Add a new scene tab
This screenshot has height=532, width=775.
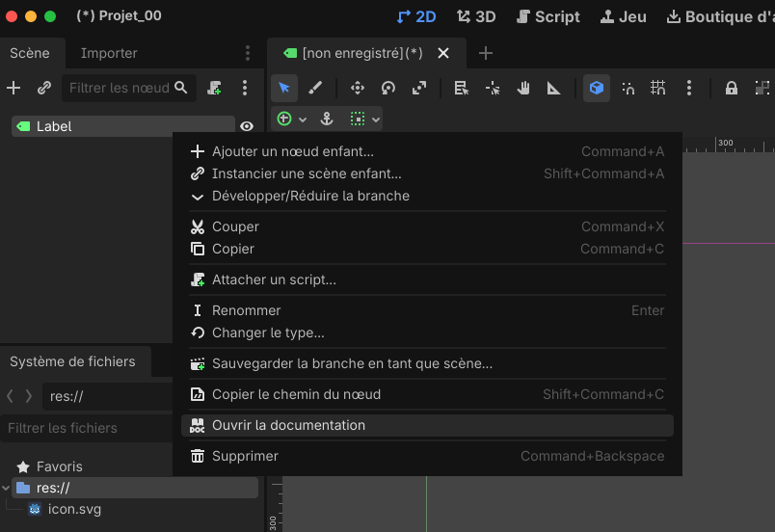tap(486, 53)
